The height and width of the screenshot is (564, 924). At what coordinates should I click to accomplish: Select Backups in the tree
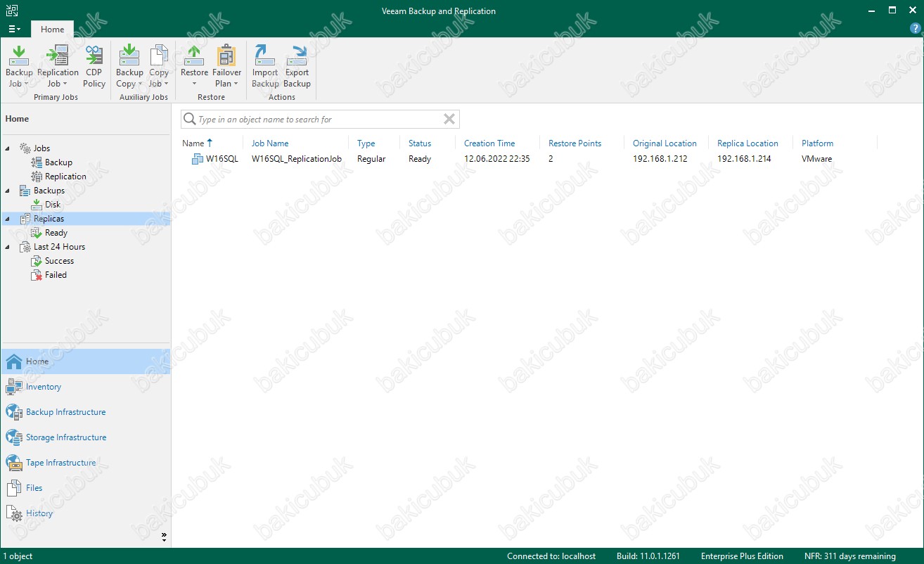coord(49,191)
